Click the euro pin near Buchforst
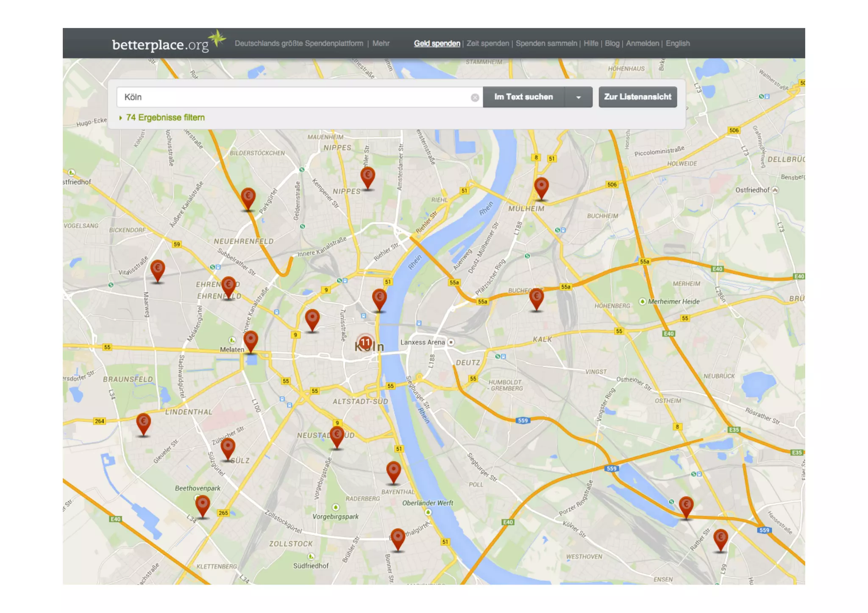Image resolution: width=868 pixels, height=613 pixels. click(537, 297)
